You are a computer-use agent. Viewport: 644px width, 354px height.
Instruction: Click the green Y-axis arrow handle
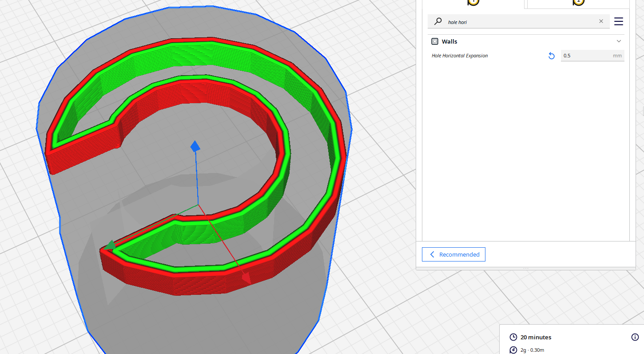click(x=109, y=245)
